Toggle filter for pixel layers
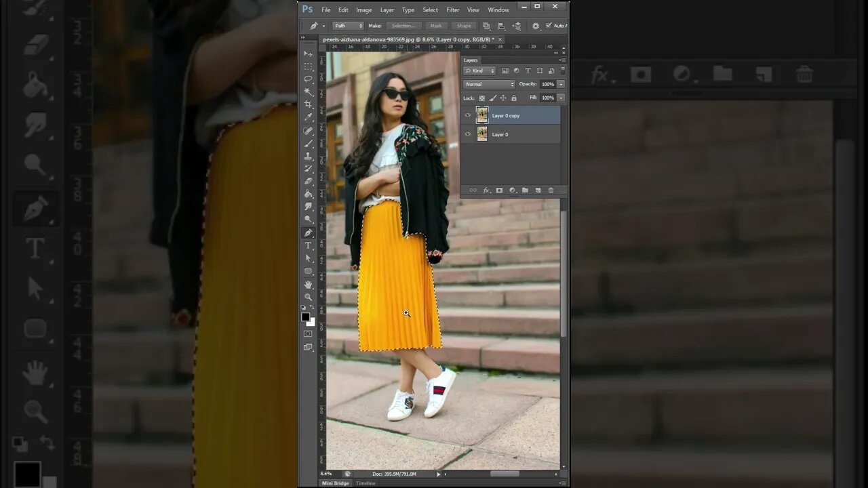This screenshot has height=488, width=868. (505, 70)
